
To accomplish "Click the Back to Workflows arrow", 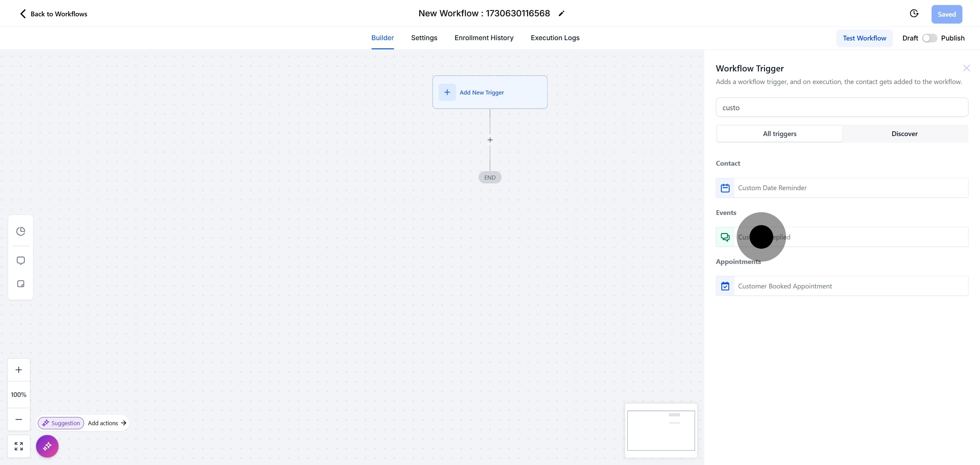I will pyautogui.click(x=23, y=14).
